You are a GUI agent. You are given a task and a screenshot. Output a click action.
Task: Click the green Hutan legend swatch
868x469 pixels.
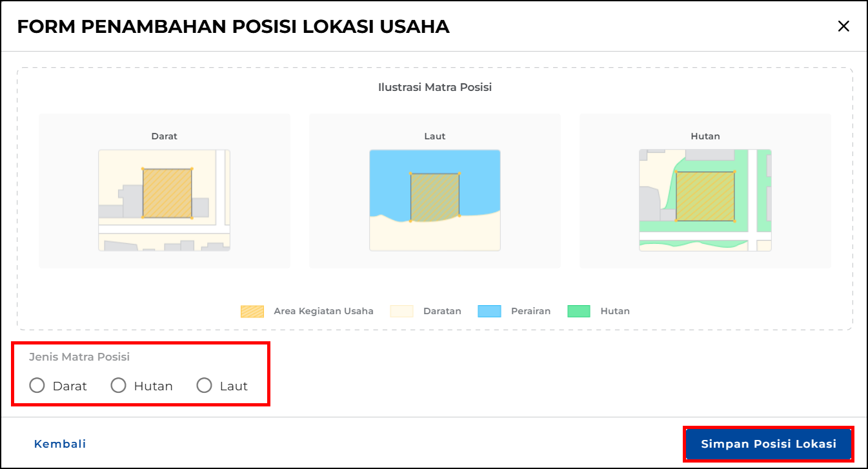click(x=579, y=311)
